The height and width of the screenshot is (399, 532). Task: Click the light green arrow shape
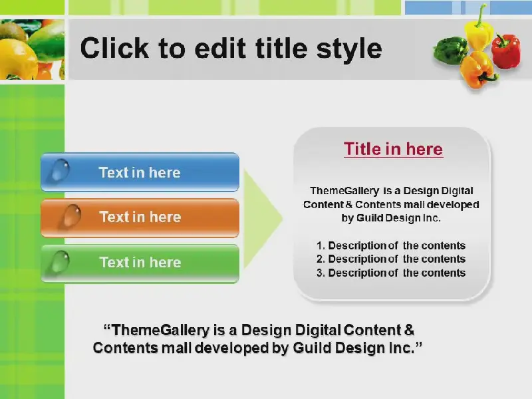pos(263,219)
